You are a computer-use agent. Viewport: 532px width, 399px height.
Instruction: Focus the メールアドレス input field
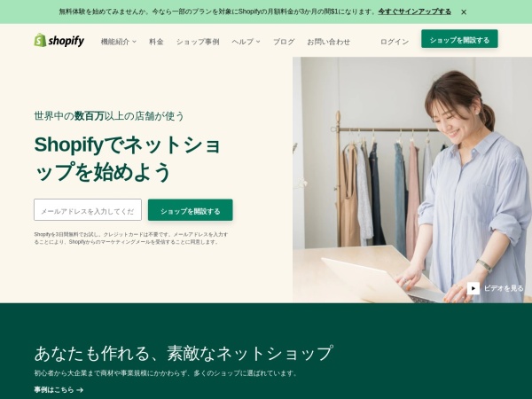pos(88,209)
